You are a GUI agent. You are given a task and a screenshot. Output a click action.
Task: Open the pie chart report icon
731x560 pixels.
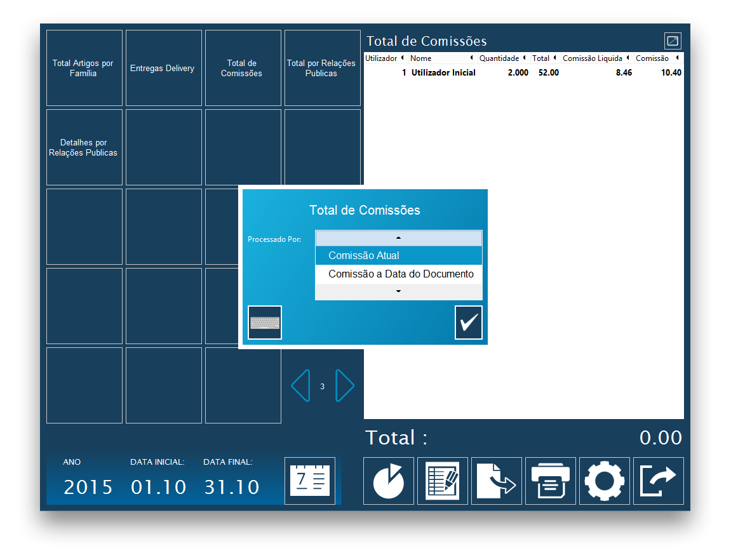[389, 481]
